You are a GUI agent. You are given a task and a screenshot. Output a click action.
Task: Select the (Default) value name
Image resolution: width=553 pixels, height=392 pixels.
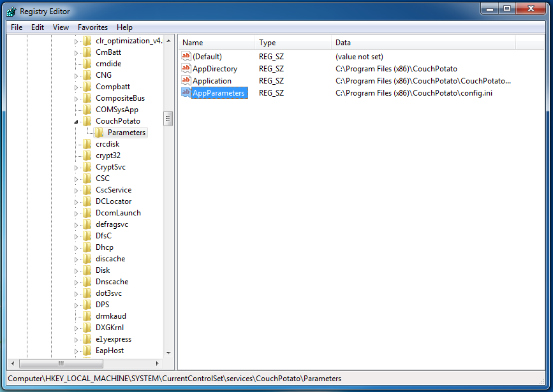(207, 56)
